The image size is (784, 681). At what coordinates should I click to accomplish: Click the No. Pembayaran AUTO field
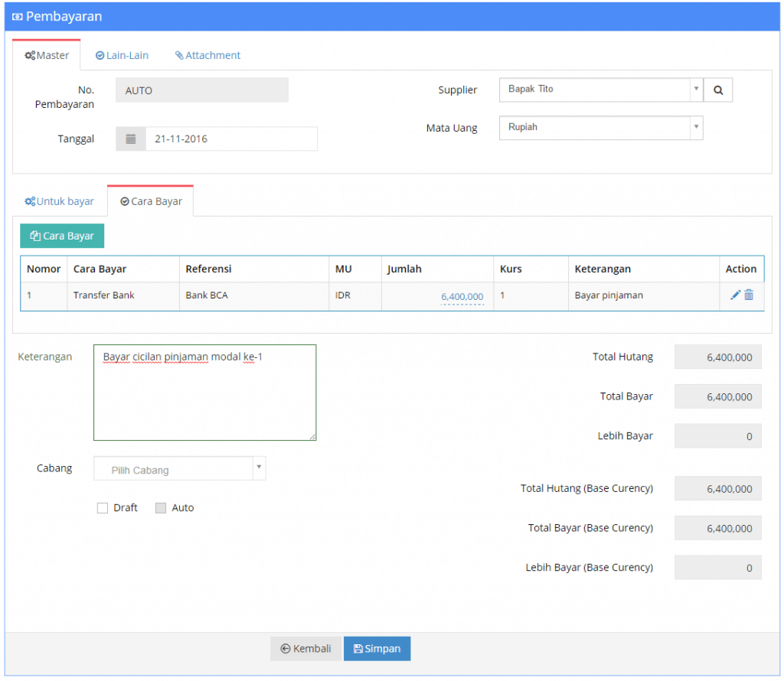202,90
